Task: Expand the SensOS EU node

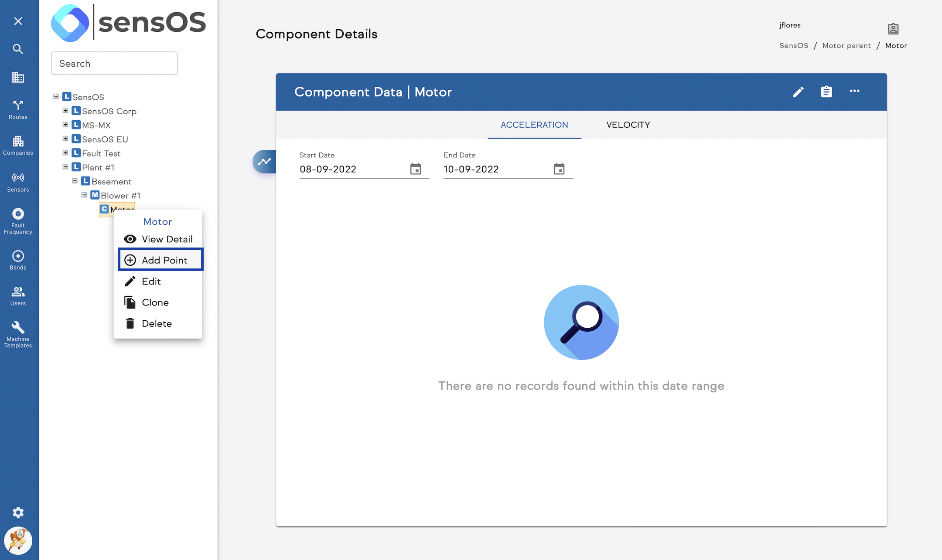Action: coord(65,139)
